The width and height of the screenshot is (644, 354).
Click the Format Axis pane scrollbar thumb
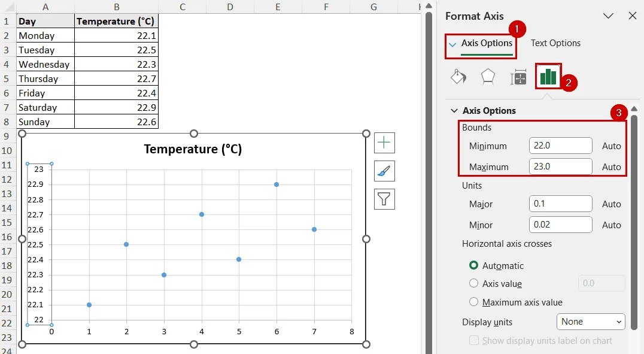pyautogui.click(x=634, y=222)
